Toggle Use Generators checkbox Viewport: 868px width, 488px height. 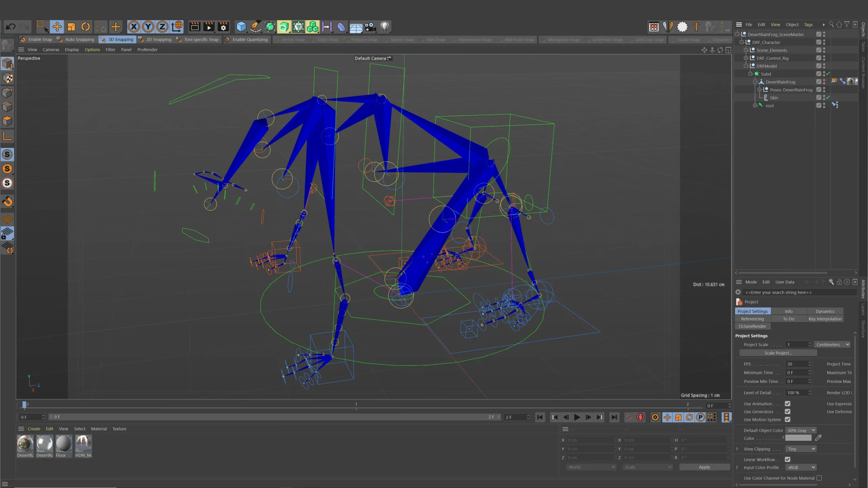click(x=788, y=411)
